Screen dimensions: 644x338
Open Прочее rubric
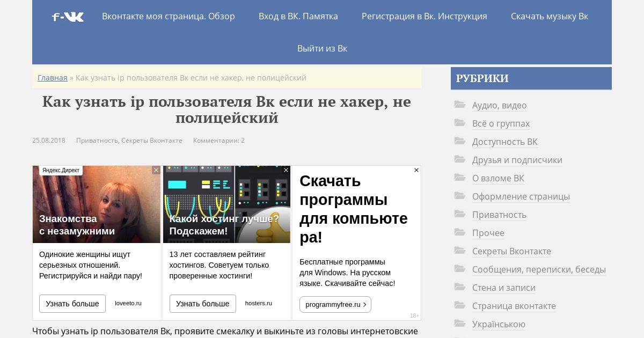pos(488,233)
